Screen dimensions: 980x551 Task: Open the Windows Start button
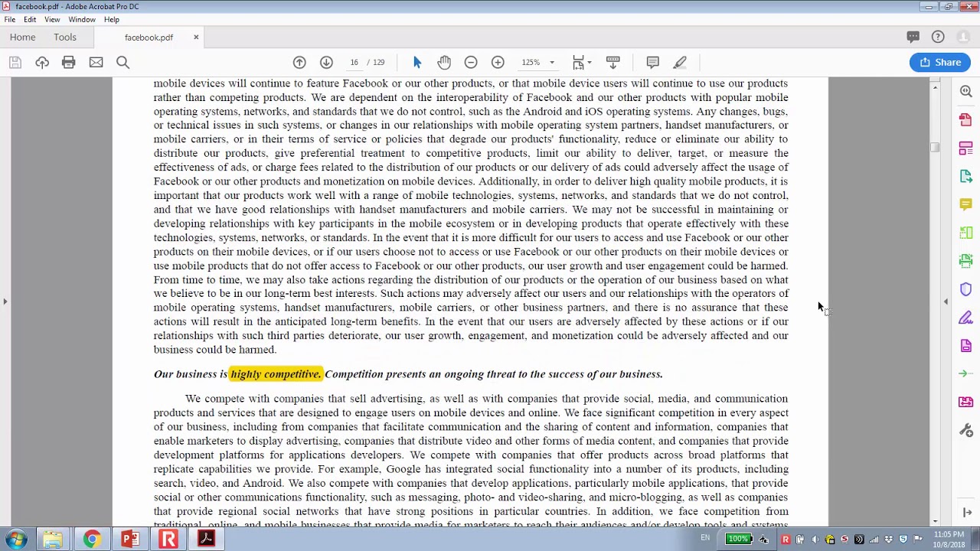coord(16,539)
